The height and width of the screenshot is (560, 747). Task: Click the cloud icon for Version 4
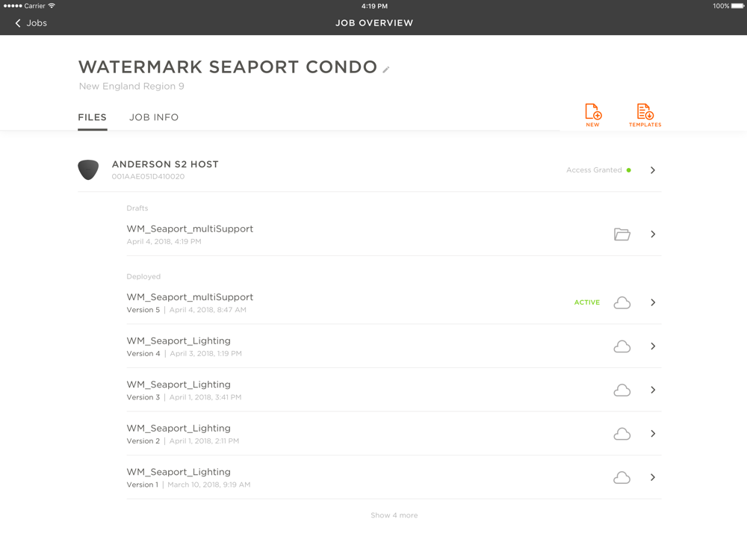tap(622, 346)
